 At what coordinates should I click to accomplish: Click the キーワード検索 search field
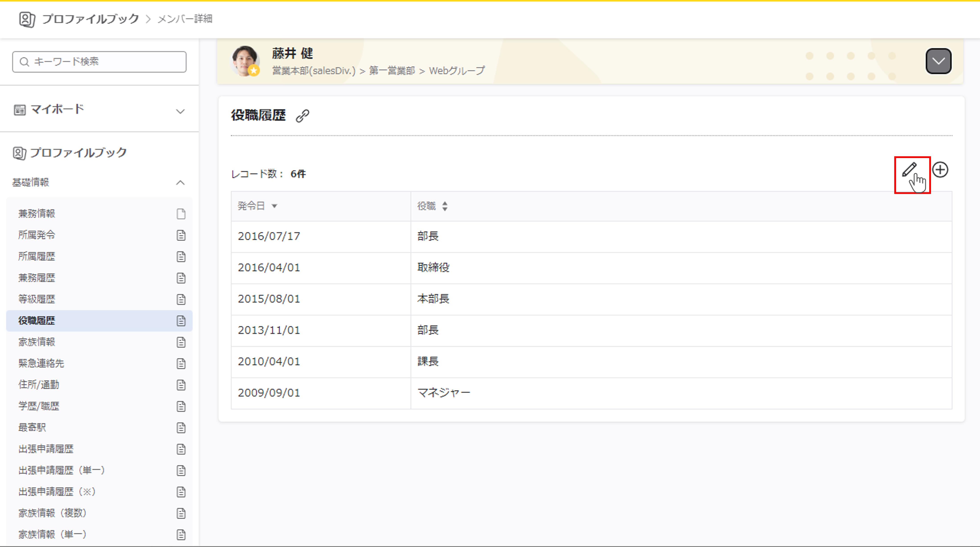99,62
